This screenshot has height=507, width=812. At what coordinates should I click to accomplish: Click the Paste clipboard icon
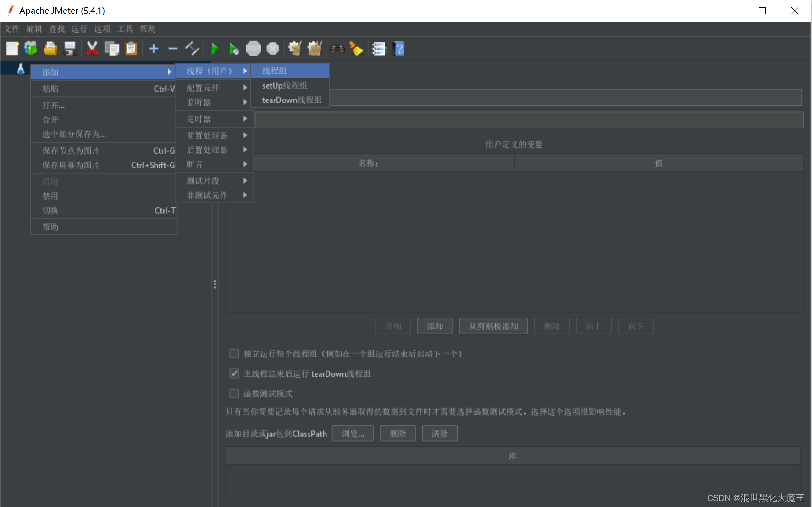(x=131, y=48)
